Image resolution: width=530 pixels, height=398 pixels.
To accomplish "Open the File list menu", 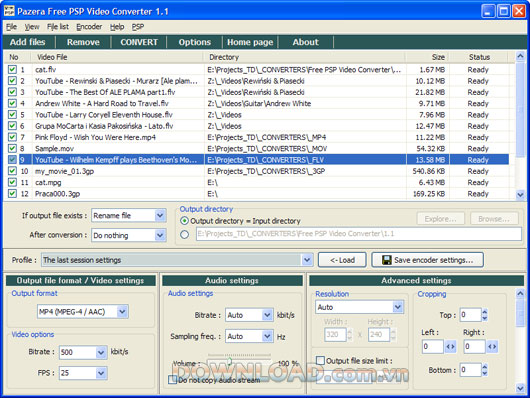I will point(58,27).
